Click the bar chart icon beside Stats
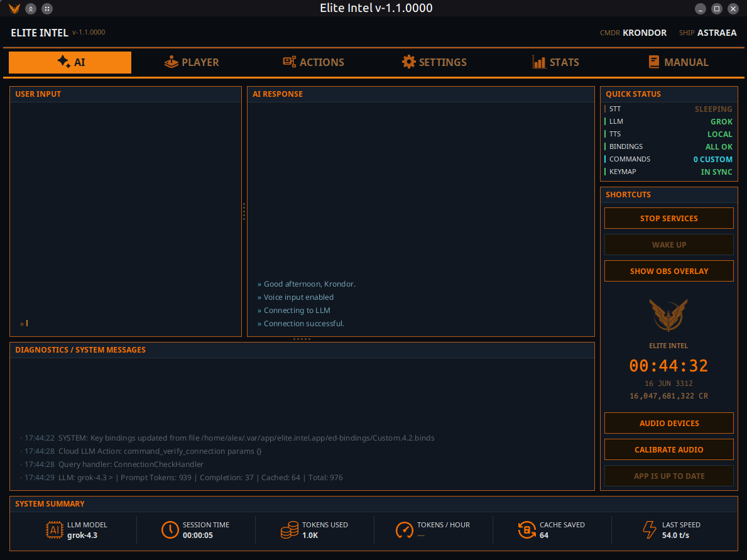This screenshot has height=560, width=747. click(539, 62)
